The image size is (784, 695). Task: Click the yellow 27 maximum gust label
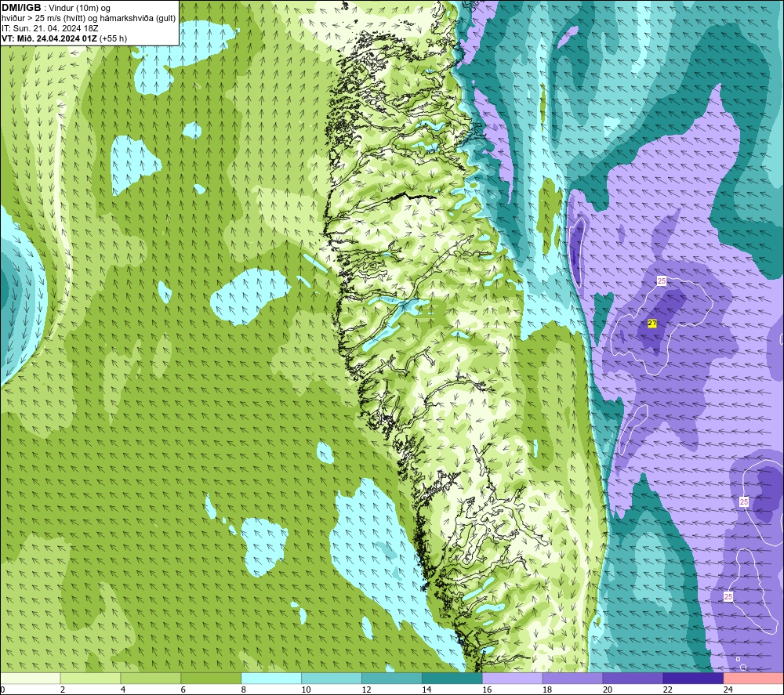click(x=652, y=324)
